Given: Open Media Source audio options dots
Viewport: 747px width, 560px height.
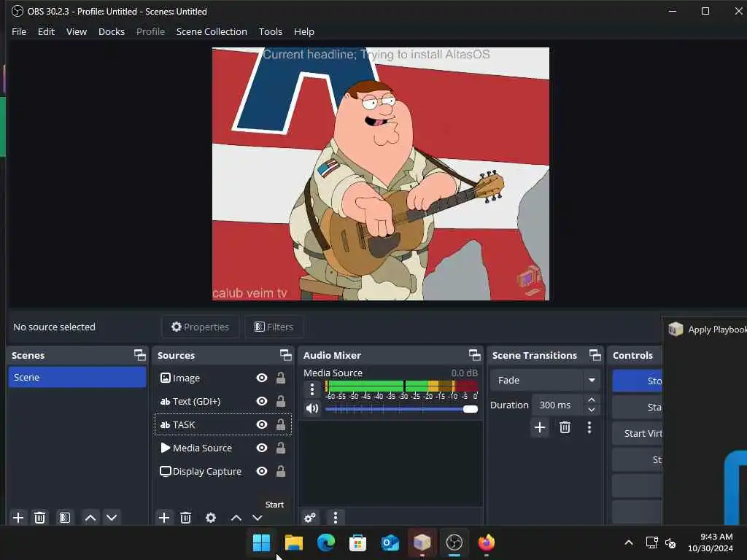Looking at the screenshot, I should pos(312,389).
